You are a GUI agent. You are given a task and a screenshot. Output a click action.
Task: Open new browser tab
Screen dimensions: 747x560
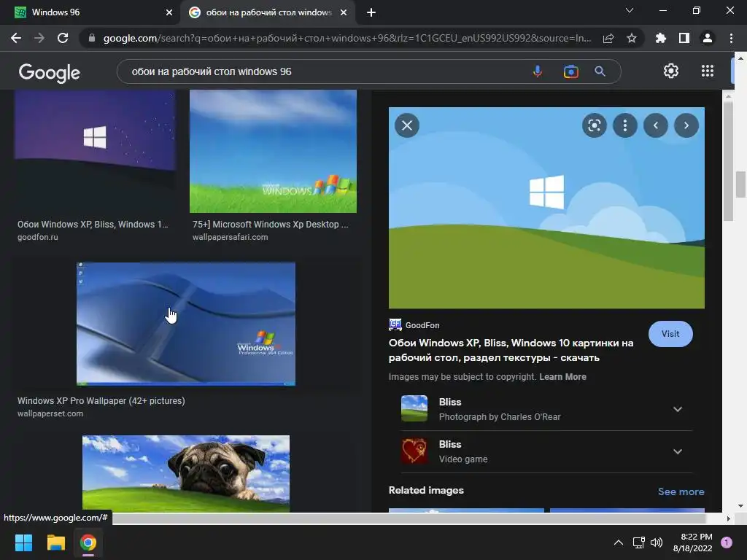pos(371,12)
